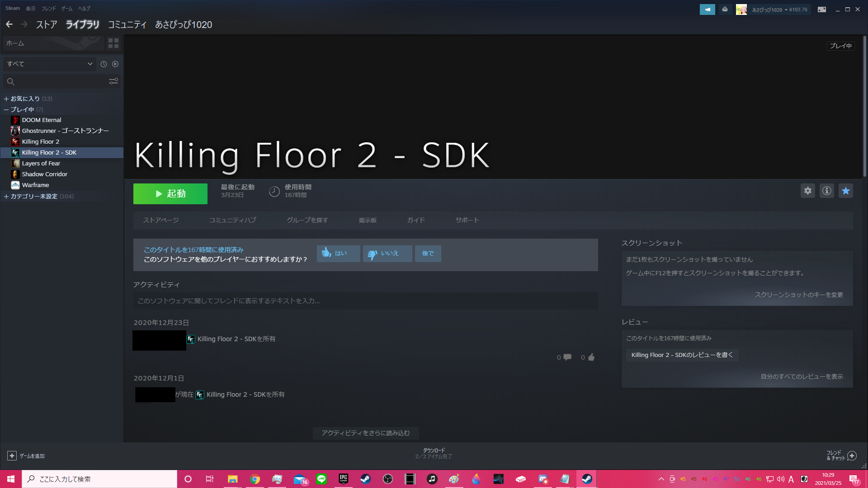Switch to the library grid view icon
Screen dimensions: 868x488
coord(113,43)
